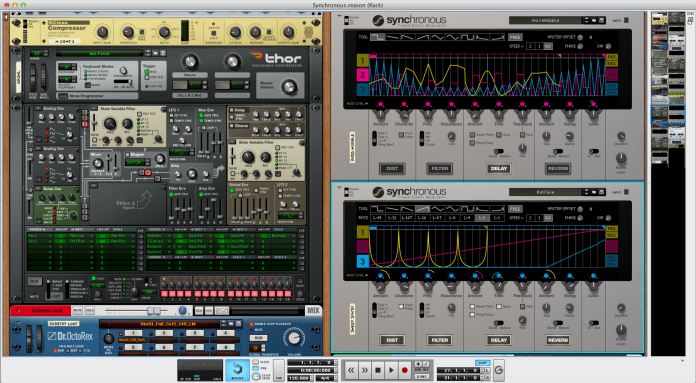The image size is (696, 383).
Task: Select the 1/2 rate in lower Synchronous
Action: [x=482, y=218]
